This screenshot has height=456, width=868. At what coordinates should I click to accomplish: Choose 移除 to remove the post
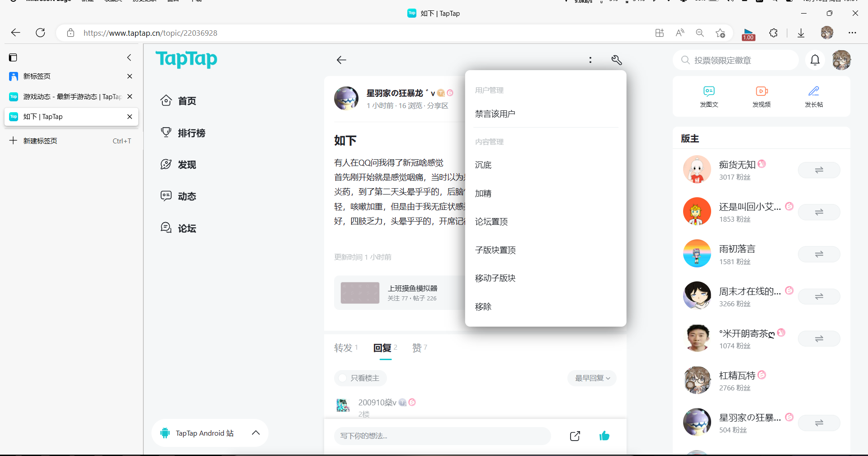pyautogui.click(x=546, y=307)
